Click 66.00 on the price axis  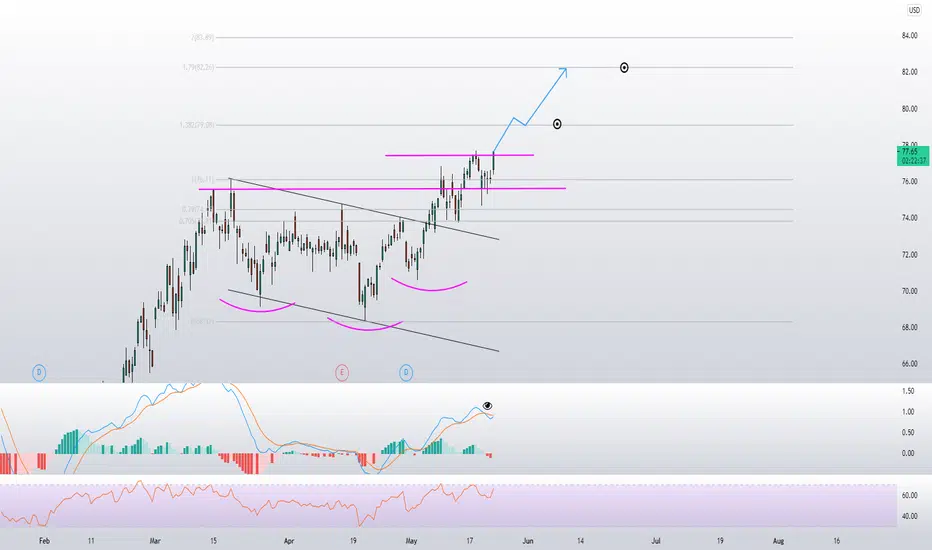pyautogui.click(x=909, y=363)
